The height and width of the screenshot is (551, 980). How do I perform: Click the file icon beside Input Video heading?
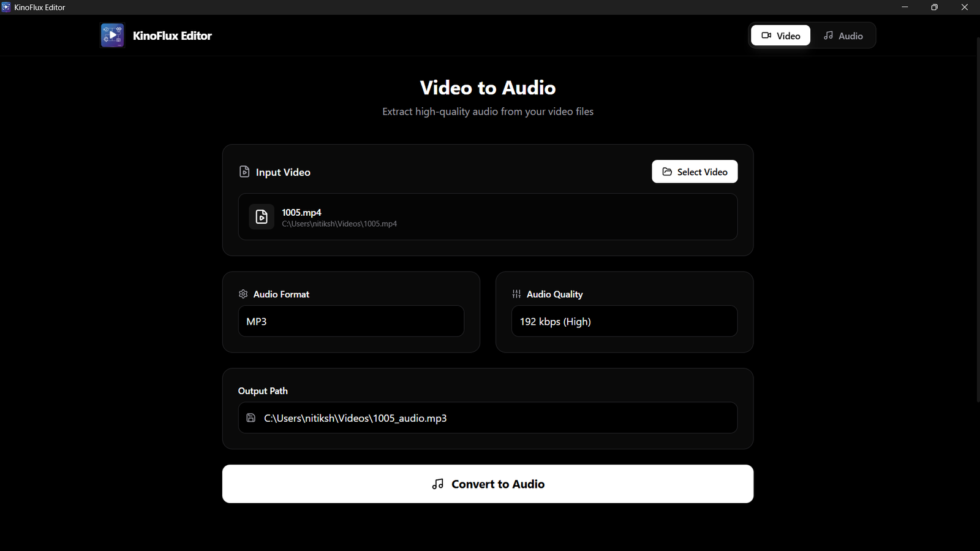(x=244, y=172)
